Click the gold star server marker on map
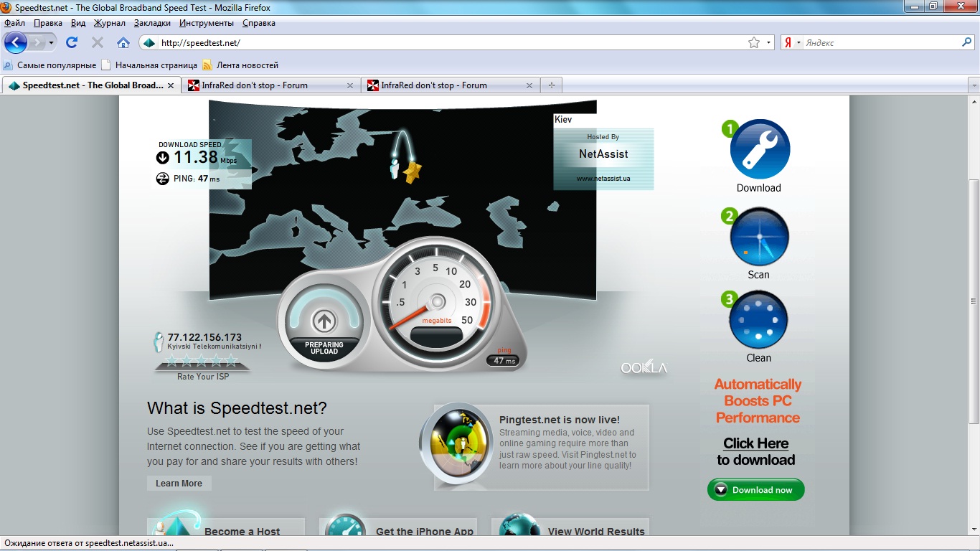Image resolution: width=980 pixels, height=551 pixels. tap(413, 172)
